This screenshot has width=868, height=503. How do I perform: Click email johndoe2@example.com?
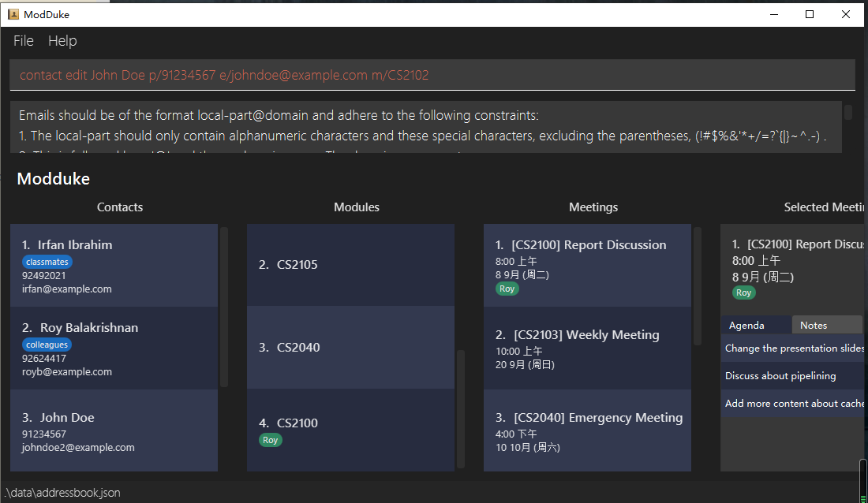tap(78, 448)
